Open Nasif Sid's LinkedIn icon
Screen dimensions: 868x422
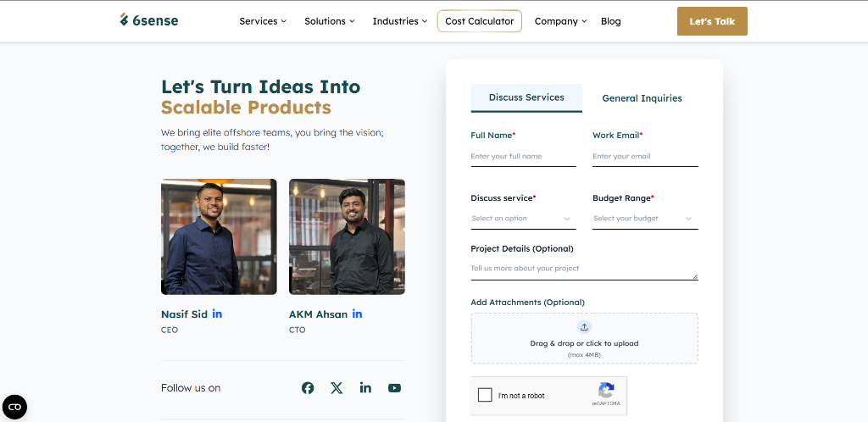(x=217, y=314)
